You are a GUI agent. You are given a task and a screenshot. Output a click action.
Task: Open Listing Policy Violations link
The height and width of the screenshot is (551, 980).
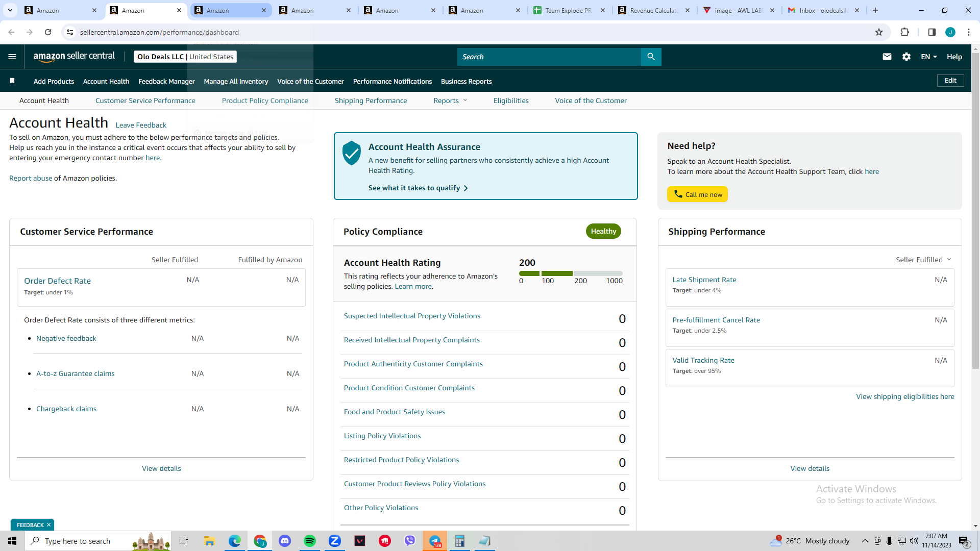(x=382, y=436)
